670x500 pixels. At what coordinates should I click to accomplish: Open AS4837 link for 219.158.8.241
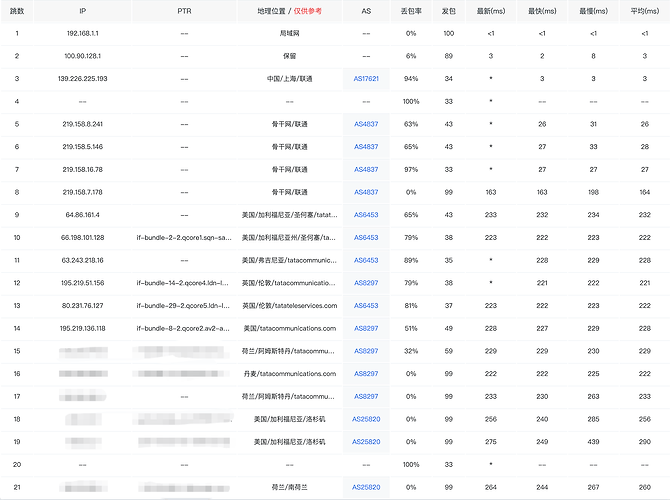coord(366,124)
